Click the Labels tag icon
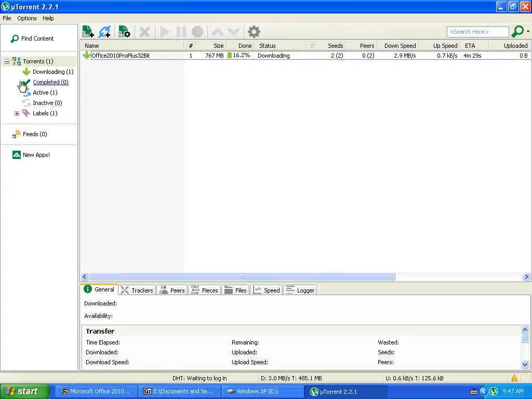The width and height of the screenshot is (532, 399). pyautogui.click(x=26, y=113)
